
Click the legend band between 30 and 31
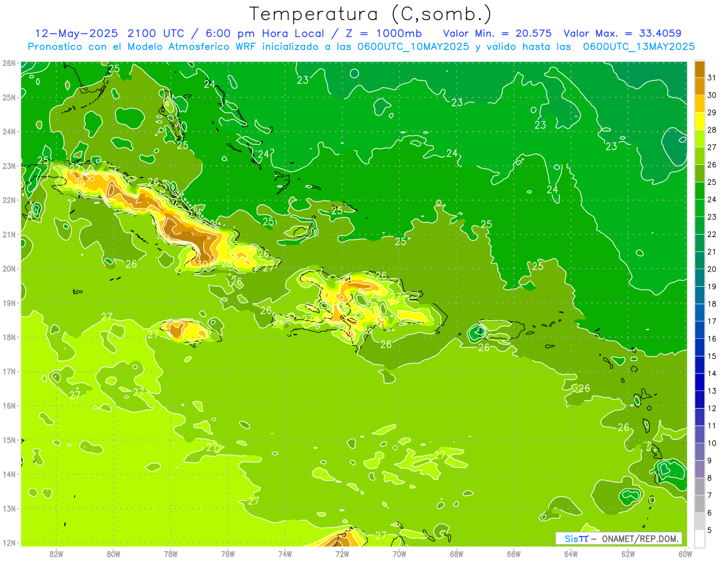[699, 86]
